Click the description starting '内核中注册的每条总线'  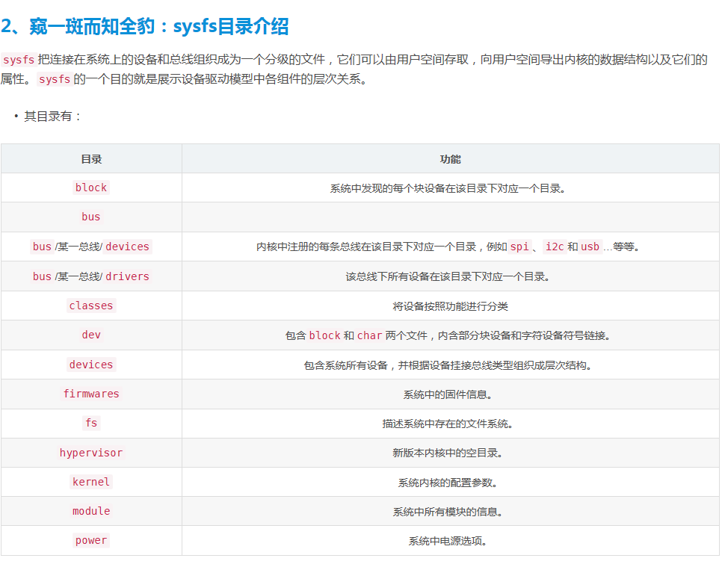pyautogui.click(x=448, y=247)
